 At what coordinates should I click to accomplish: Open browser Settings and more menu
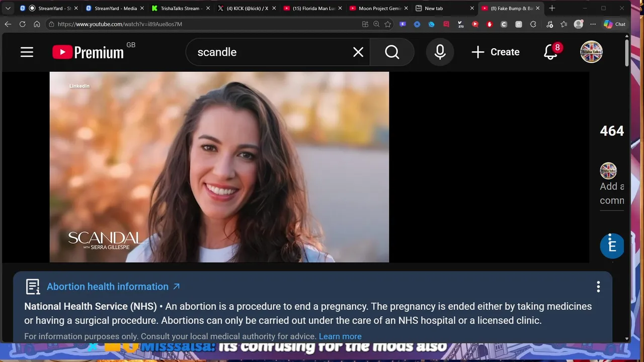click(593, 24)
